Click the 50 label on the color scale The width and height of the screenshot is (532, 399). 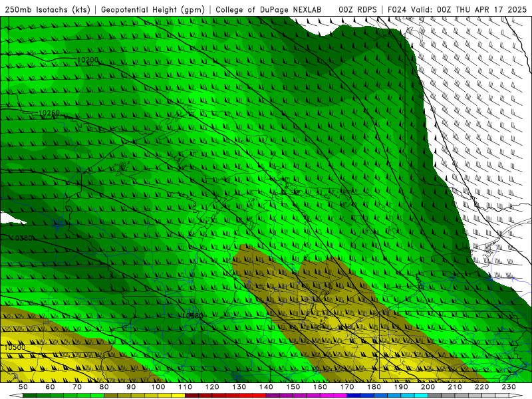(23, 387)
